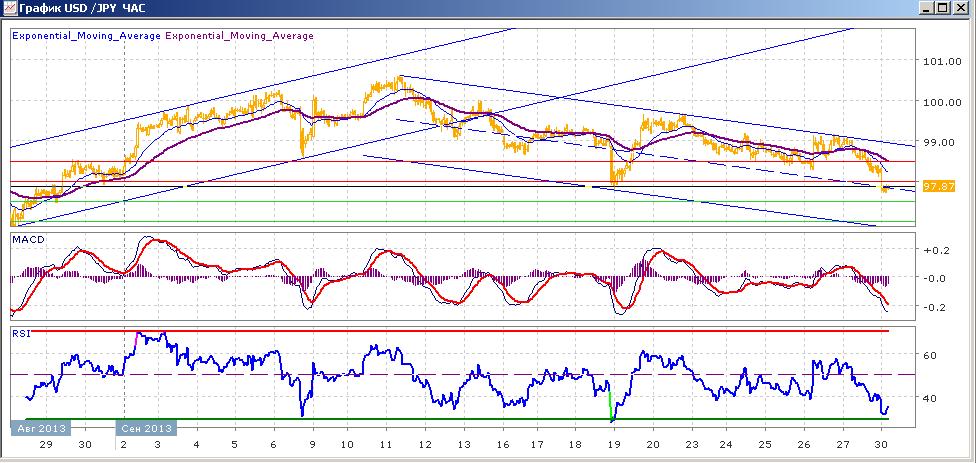The width and height of the screenshot is (976, 463).
Task: Click the window title 'График USD /JPY ЧАС'
Action: pyautogui.click(x=84, y=8)
